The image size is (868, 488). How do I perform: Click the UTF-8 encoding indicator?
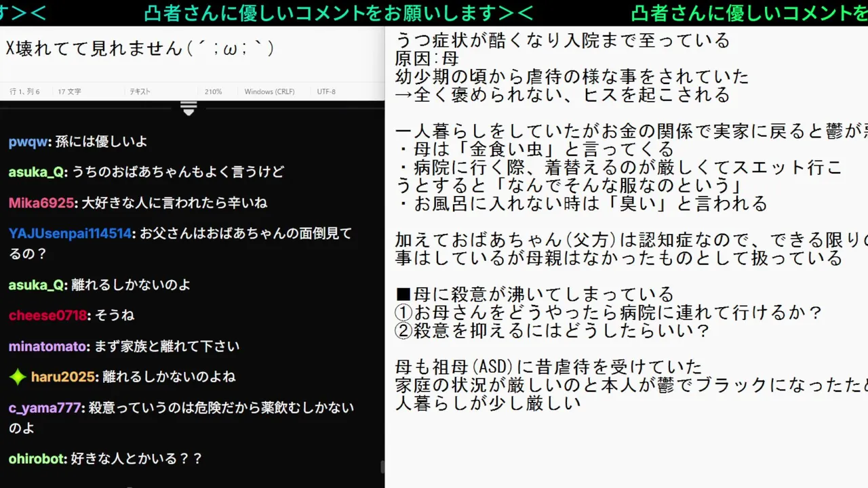pyautogui.click(x=326, y=91)
